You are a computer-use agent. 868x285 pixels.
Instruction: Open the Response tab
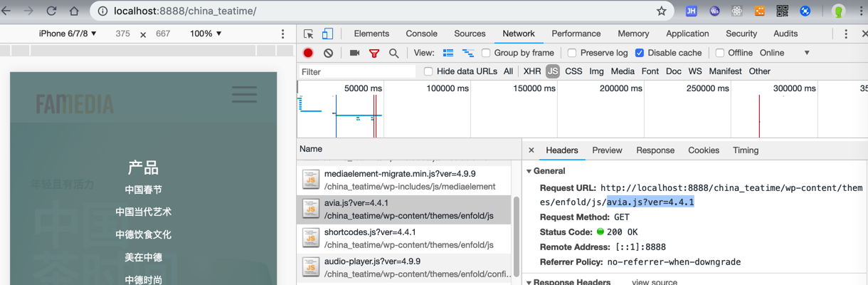click(x=655, y=150)
